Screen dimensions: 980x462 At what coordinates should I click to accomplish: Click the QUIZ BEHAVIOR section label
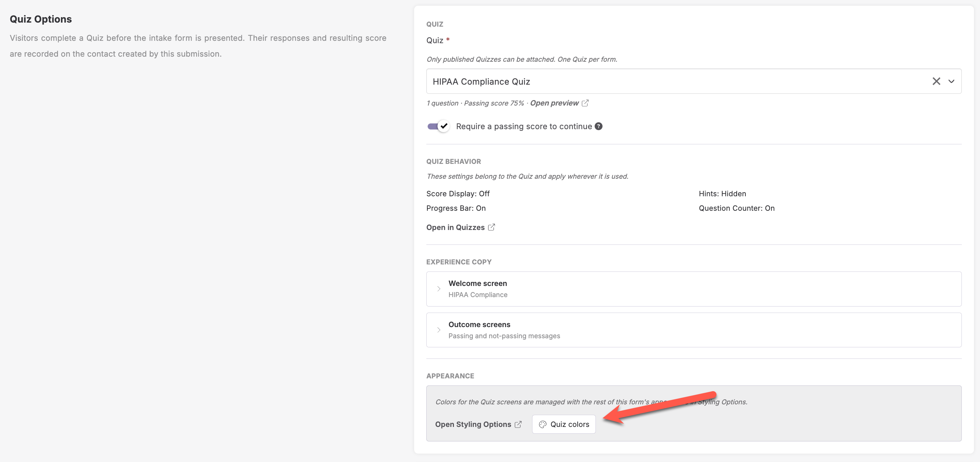click(454, 161)
